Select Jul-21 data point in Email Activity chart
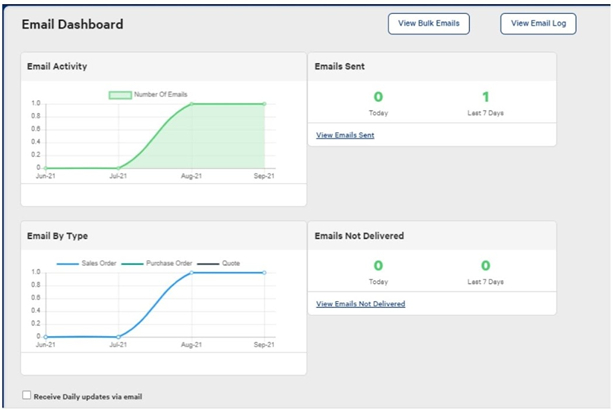Screen dimensions: 613x410 118,168
